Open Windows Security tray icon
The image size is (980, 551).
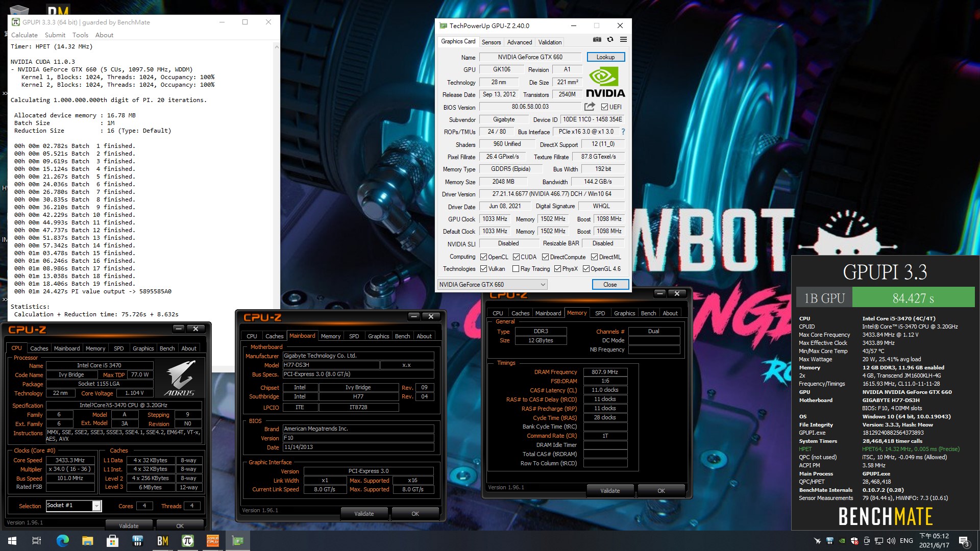tap(854, 541)
